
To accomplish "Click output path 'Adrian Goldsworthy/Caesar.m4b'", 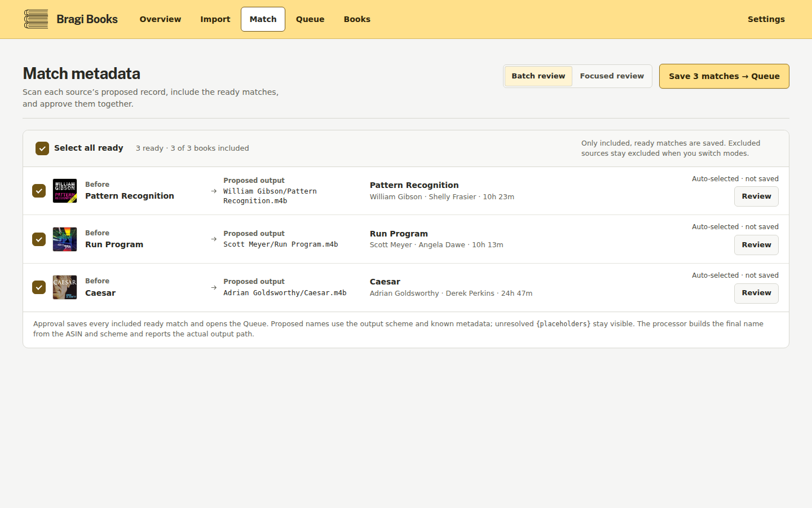I will click(x=285, y=293).
